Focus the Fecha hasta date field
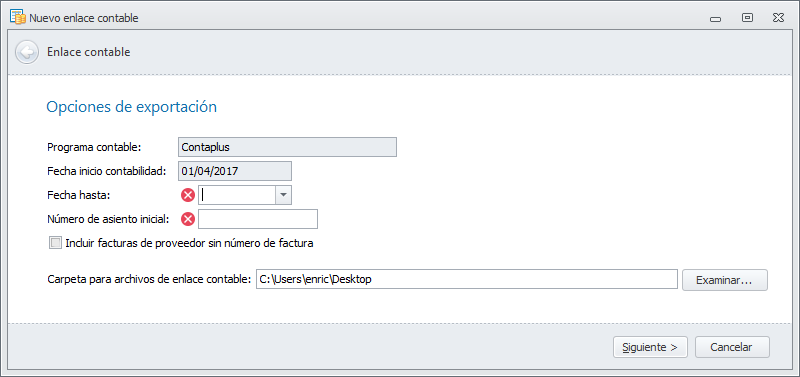This screenshot has width=800, height=377. pos(237,195)
